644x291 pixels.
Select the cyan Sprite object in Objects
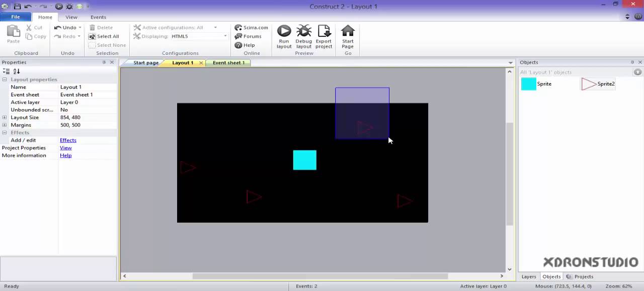click(537, 84)
